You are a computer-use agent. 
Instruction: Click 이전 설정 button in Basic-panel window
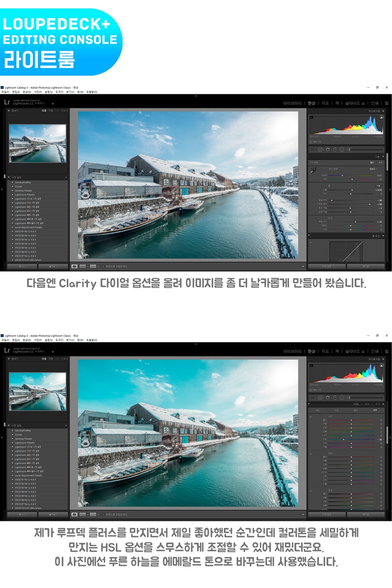(x=327, y=266)
